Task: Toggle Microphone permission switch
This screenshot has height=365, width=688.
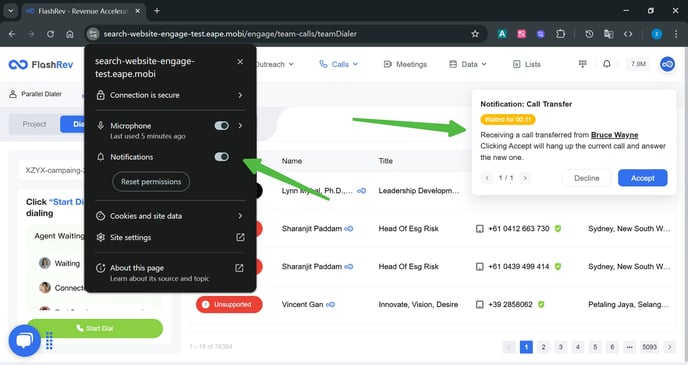Action: [222, 126]
